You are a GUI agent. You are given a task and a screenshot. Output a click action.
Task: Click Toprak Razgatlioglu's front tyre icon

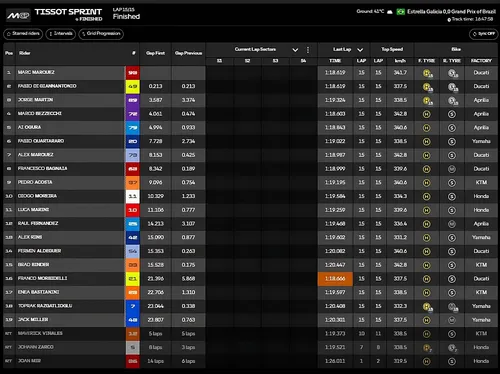click(x=427, y=307)
